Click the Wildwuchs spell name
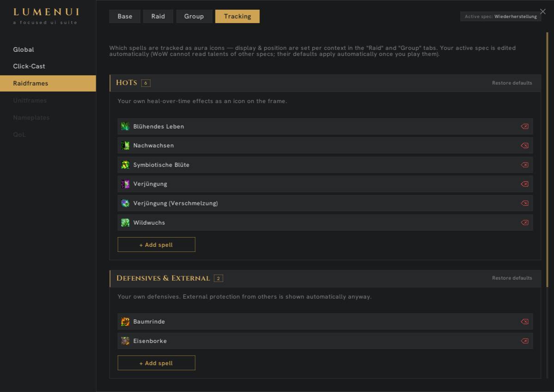The height and width of the screenshot is (392, 554). coord(149,223)
